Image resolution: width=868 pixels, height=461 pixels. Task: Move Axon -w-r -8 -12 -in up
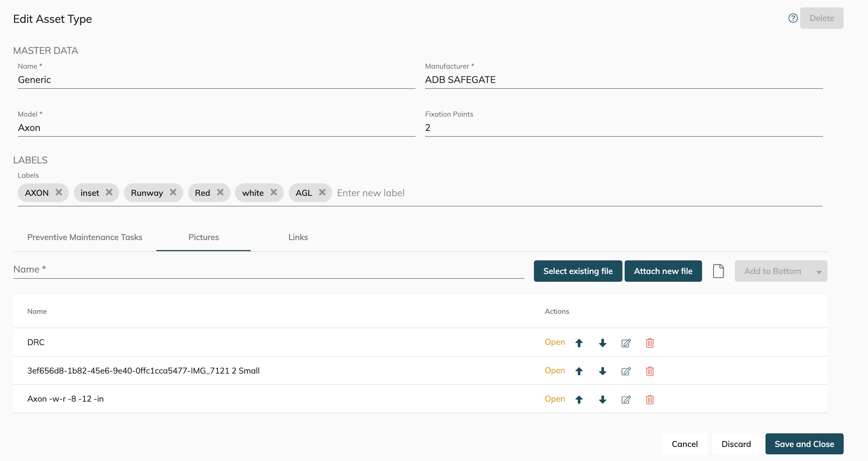click(579, 399)
